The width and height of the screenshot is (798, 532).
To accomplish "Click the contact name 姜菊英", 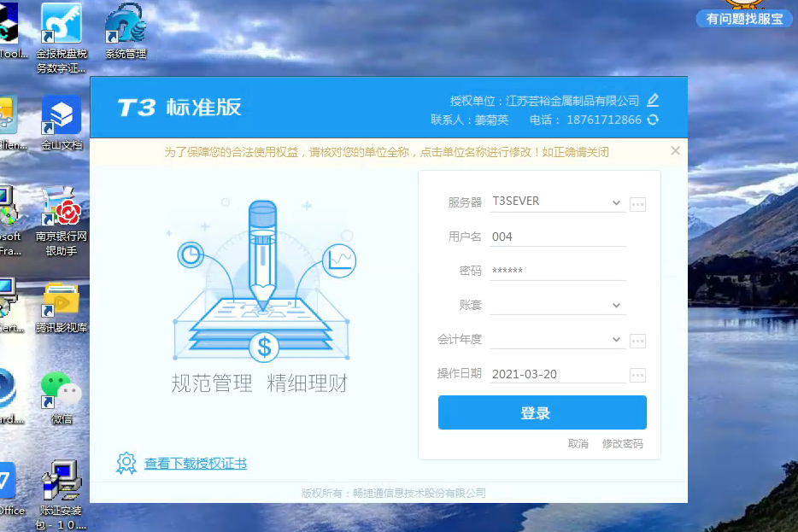I will point(491,120).
